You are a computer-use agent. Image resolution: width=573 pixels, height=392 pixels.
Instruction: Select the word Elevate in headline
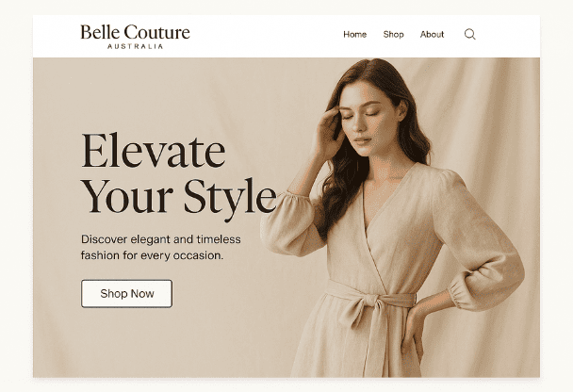[x=153, y=151]
